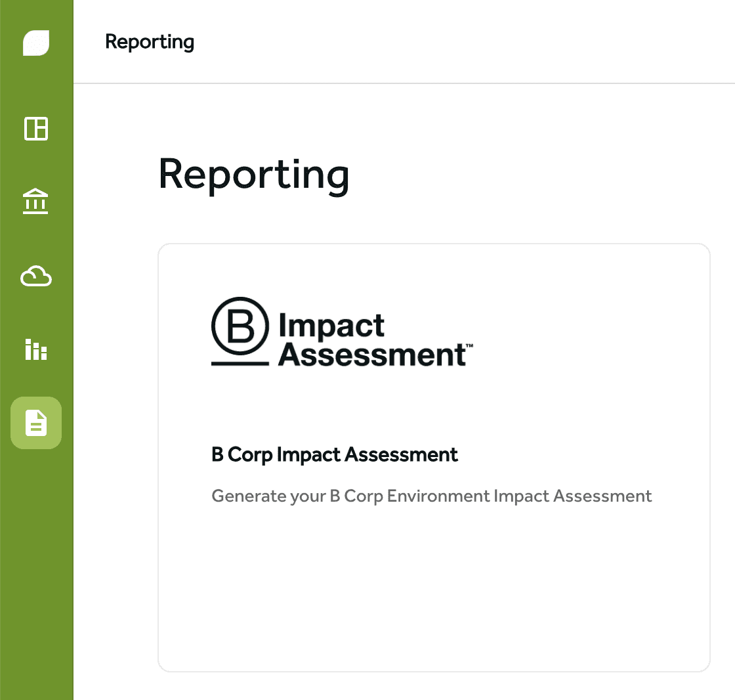
Task: Click 'Generate your B Corp Environment Impact Assessment' text
Action: pos(431,496)
